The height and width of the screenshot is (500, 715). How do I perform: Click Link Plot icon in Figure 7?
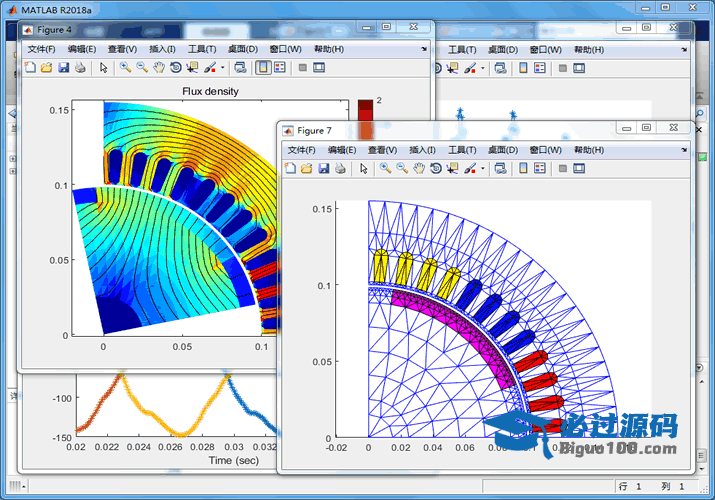tap(501, 168)
